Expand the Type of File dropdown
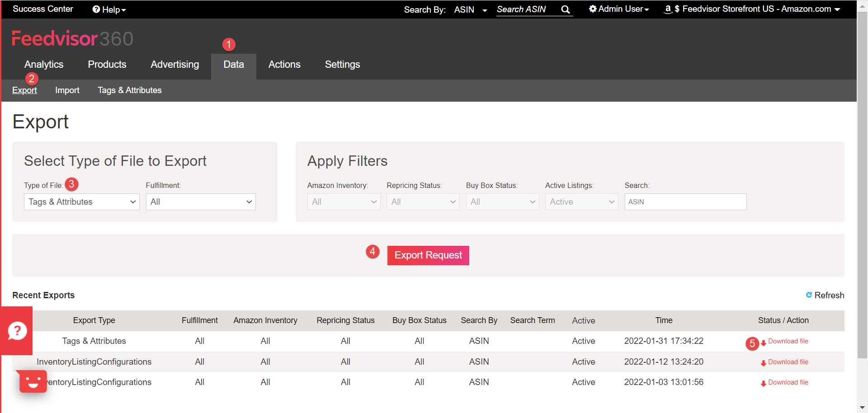This screenshot has width=868, height=413. [x=82, y=202]
